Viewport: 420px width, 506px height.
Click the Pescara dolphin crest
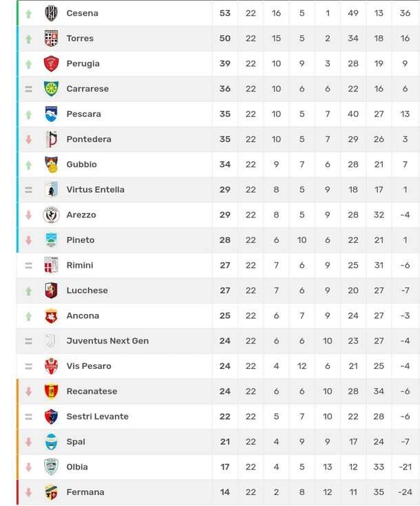pos(51,114)
